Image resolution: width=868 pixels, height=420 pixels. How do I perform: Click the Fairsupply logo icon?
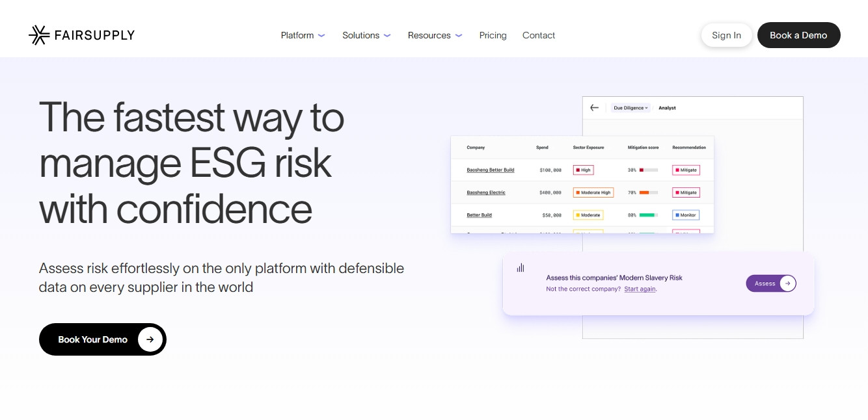tap(39, 35)
